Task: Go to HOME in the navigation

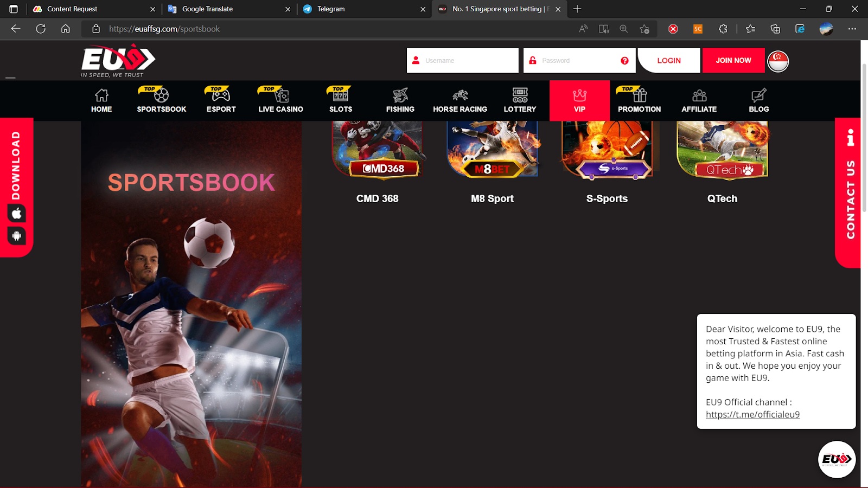Action: click(101, 101)
